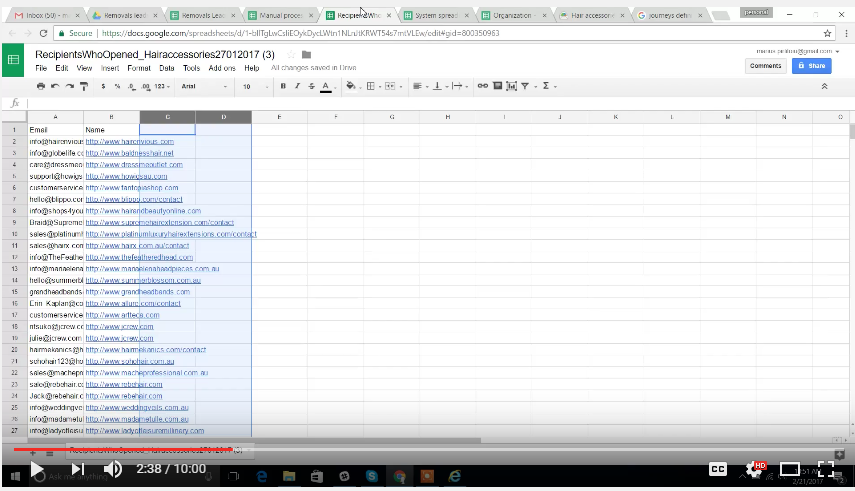This screenshot has width=855, height=491.
Task: Toggle closed captions on the video
Action: point(718,469)
